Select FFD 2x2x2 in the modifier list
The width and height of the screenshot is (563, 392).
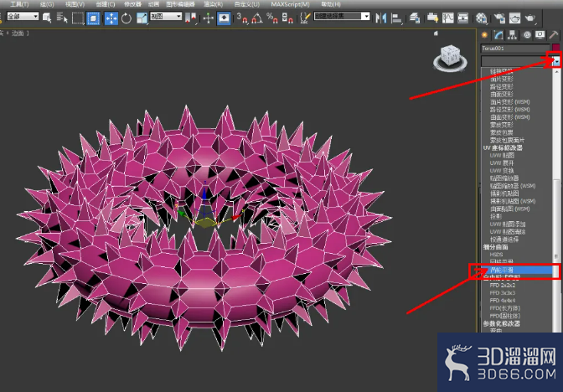pos(503,285)
